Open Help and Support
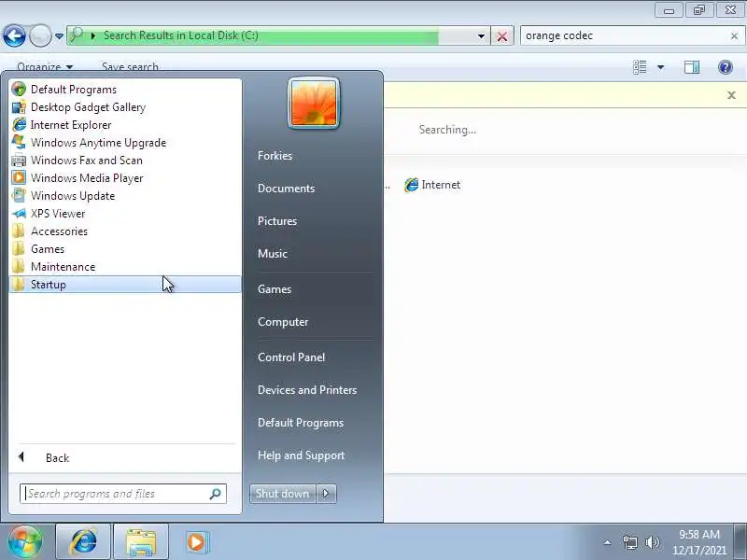The image size is (747, 560). coord(301,455)
